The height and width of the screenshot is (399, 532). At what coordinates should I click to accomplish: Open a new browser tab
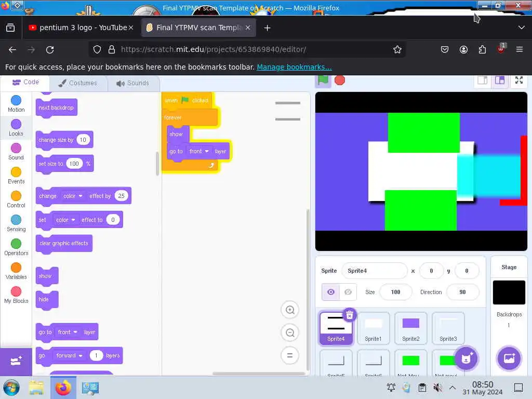click(268, 28)
